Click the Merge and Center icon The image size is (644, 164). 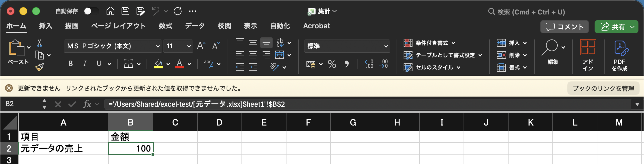click(280, 55)
